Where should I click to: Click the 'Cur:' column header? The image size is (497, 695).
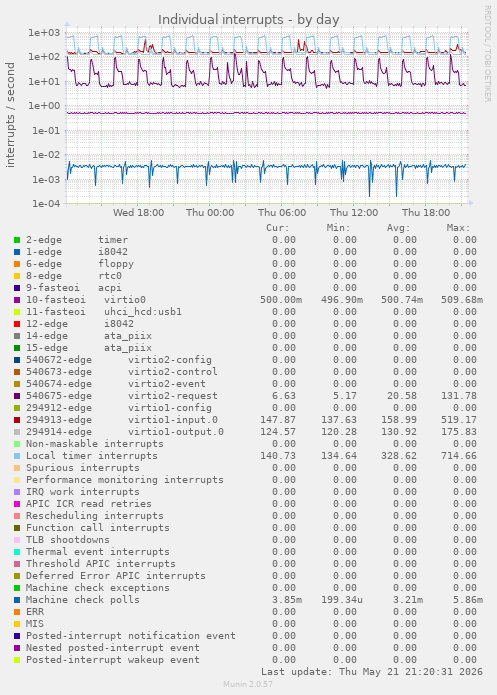pos(278,228)
